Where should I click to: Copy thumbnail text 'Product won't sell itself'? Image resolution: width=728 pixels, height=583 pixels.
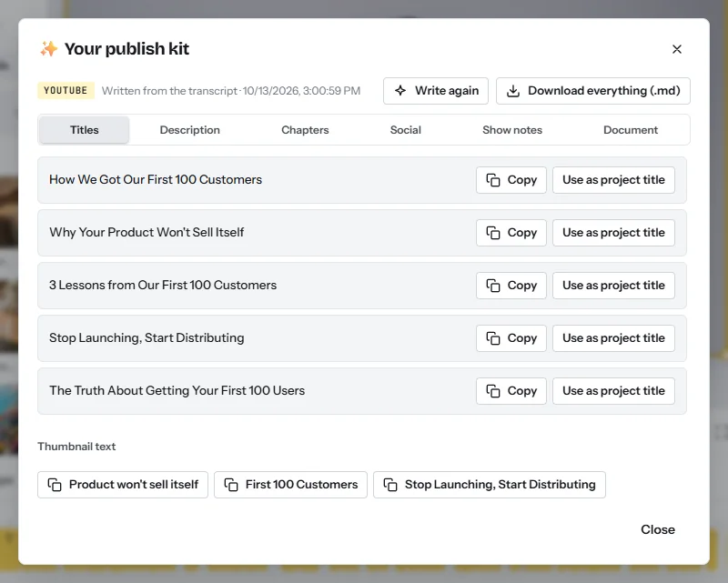point(123,485)
